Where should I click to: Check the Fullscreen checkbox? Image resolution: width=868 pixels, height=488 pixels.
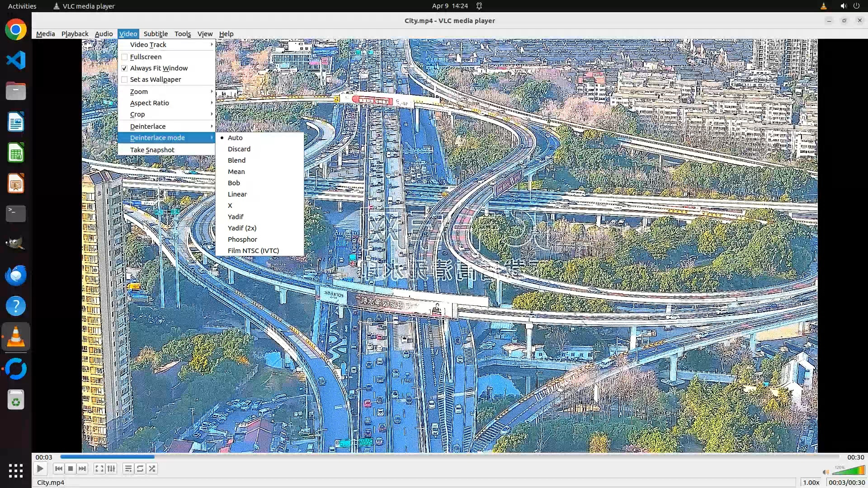pyautogui.click(x=124, y=57)
